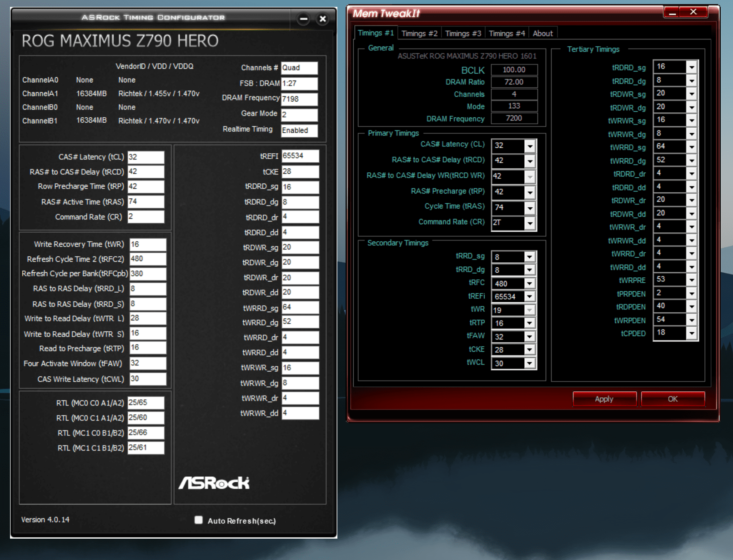Click the BCLK 100.00 field in Mem TweakIt
The image size is (733, 560).
click(x=514, y=70)
